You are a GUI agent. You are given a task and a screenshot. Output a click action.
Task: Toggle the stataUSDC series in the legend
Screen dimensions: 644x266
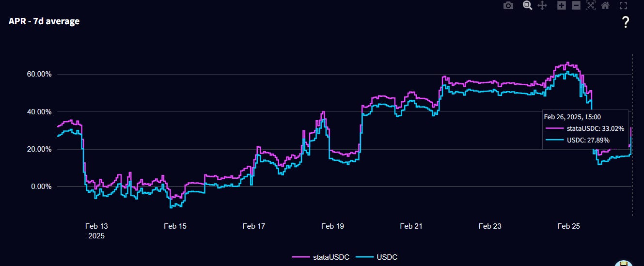[x=320, y=257]
